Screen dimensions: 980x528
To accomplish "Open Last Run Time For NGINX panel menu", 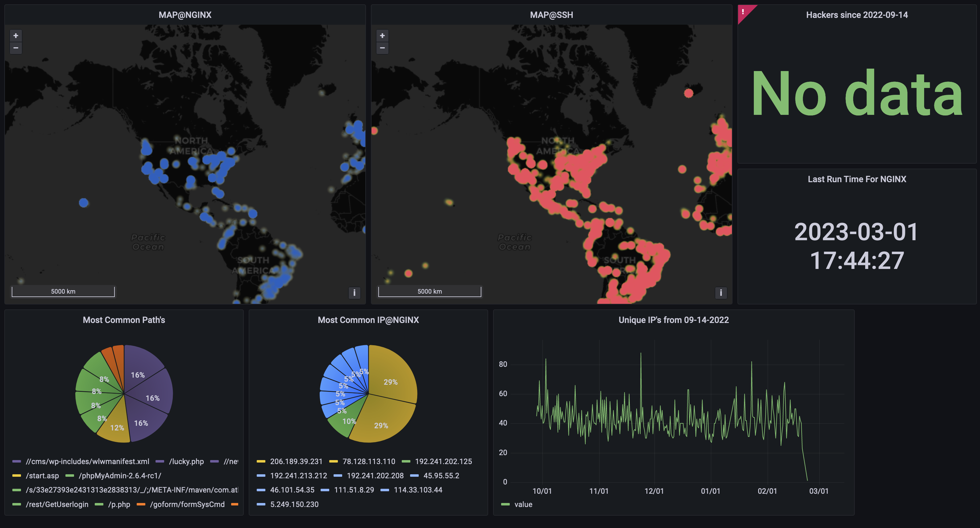I will tap(857, 179).
